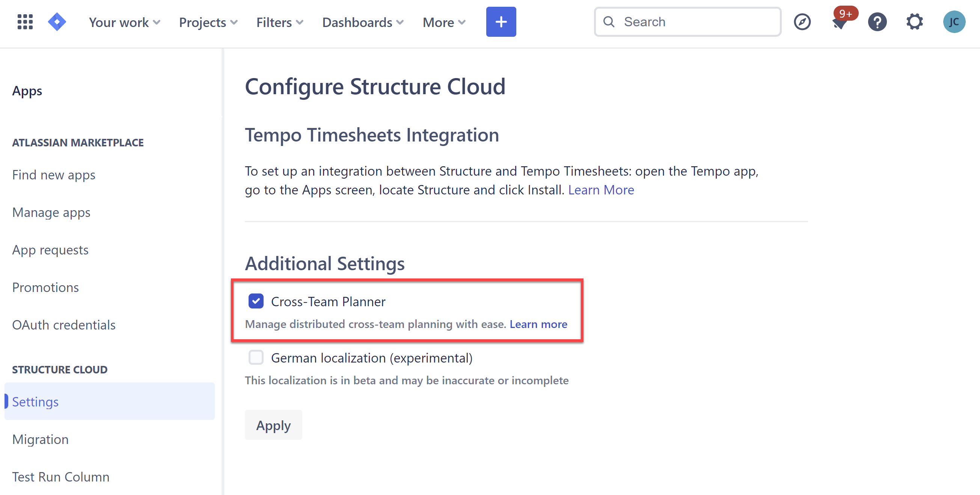Click the Create button with plus icon
980x495 pixels.
pos(501,22)
